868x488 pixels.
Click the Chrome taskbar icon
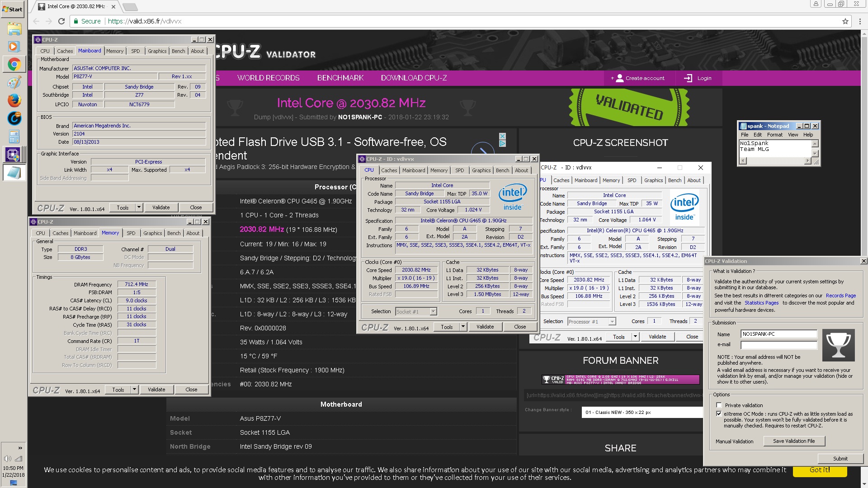14,65
